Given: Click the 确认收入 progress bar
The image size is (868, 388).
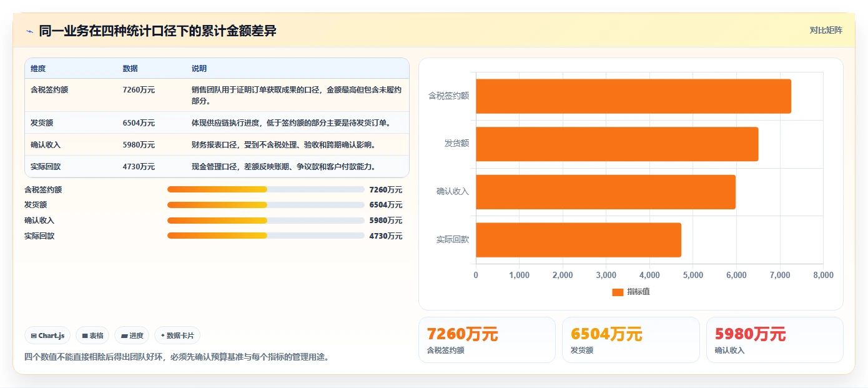Looking at the screenshot, I should (265, 221).
